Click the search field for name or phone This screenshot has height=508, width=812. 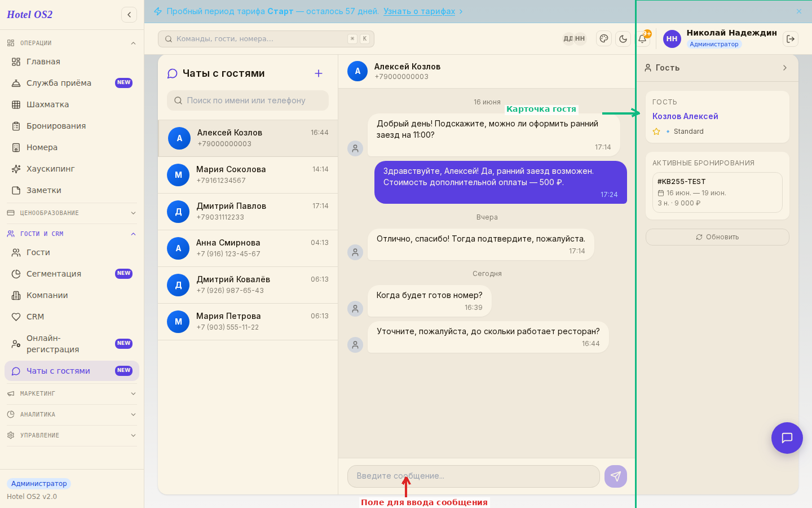tap(248, 100)
